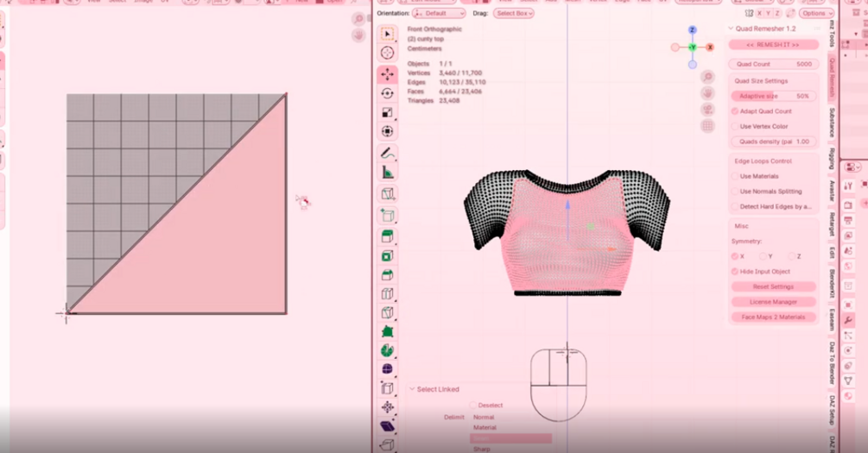Click the blue Z axis on the navigation gizmo
Viewport: 868px width, 453px height.
click(693, 30)
